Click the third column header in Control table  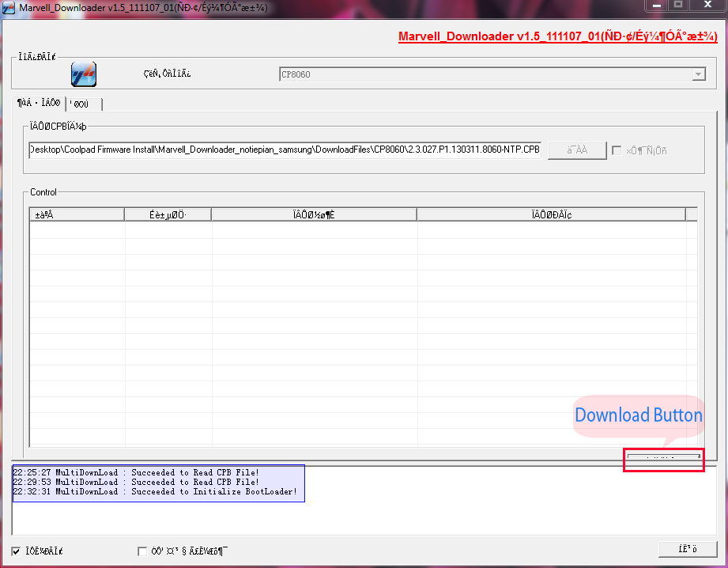pos(314,214)
